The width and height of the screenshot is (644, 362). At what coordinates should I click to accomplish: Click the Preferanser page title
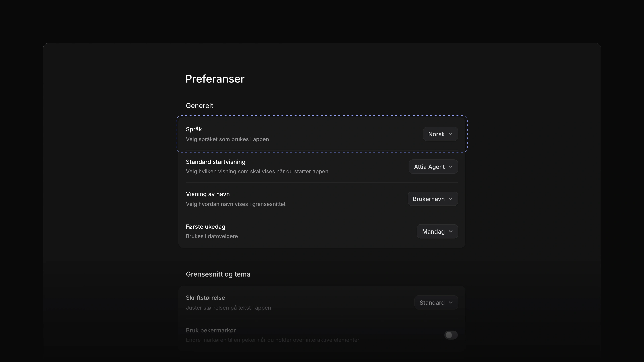pyautogui.click(x=215, y=79)
